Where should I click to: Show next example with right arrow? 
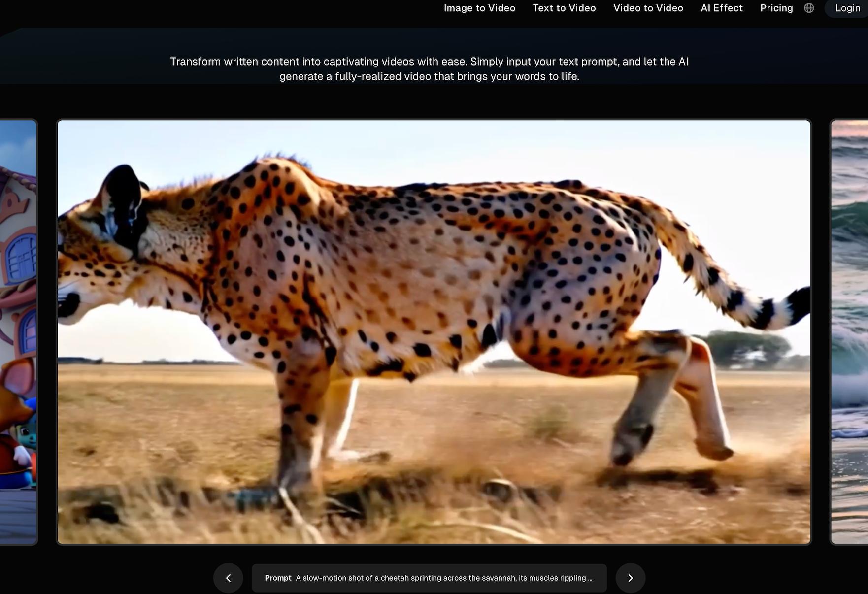pyautogui.click(x=630, y=578)
